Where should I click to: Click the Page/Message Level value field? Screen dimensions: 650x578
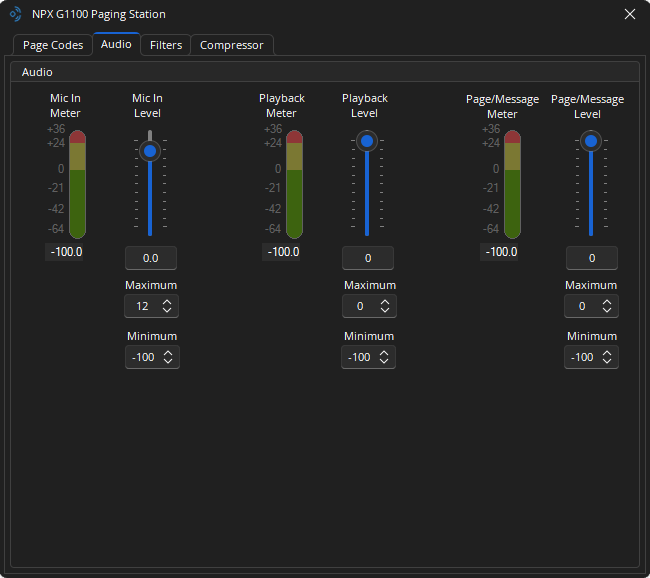coord(591,258)
